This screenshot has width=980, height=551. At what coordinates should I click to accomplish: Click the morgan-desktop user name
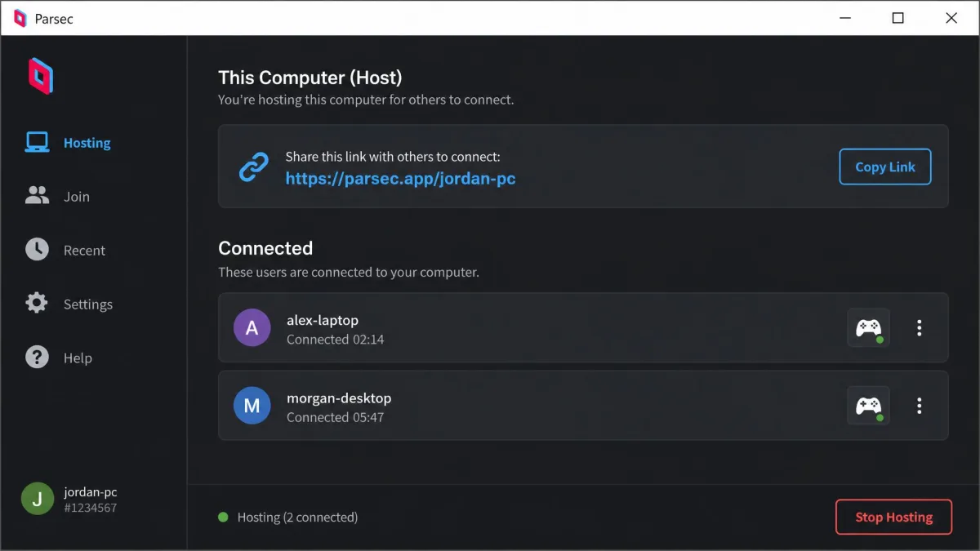[x=339, y=398]
